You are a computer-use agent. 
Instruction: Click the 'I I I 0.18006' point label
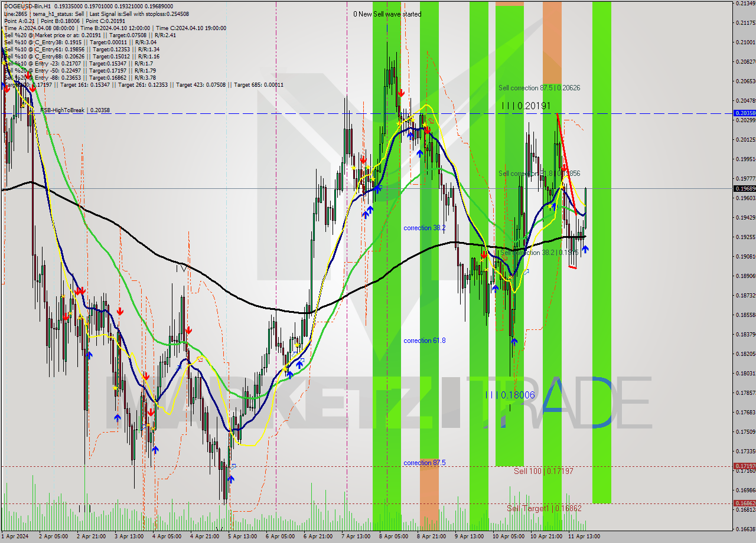510,395
